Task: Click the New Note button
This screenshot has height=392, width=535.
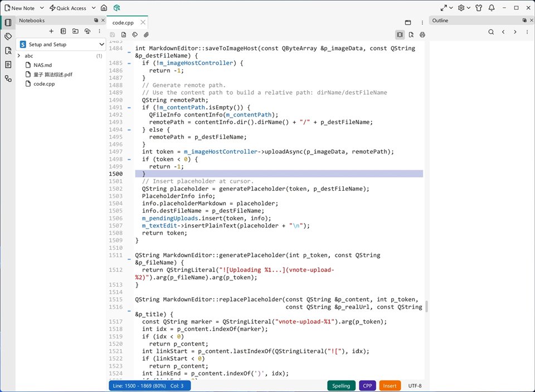Action: (x=20, y=8)
